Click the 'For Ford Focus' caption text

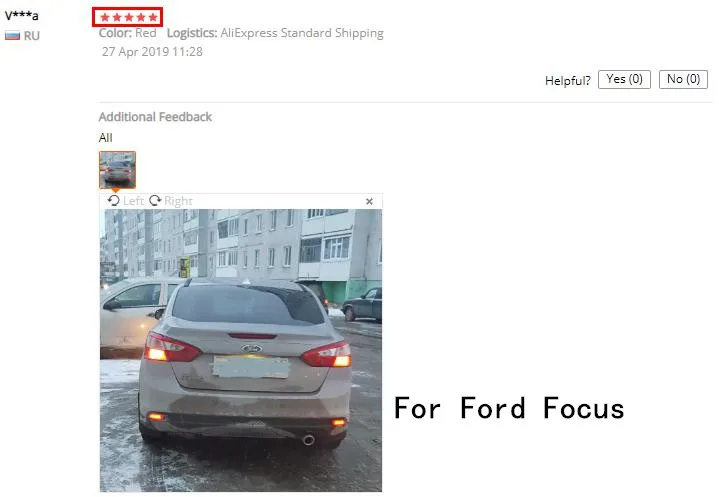(509, 408)
